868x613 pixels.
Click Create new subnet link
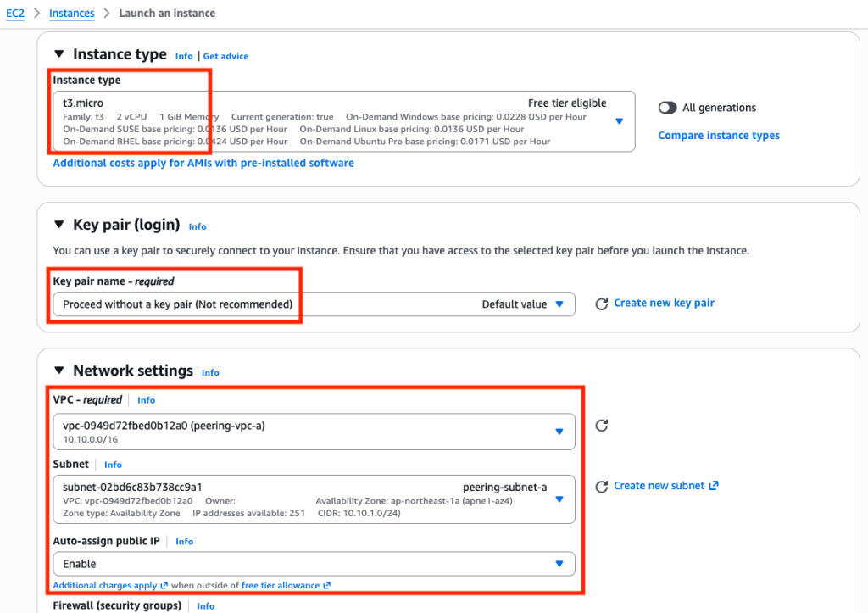[659, 486]
